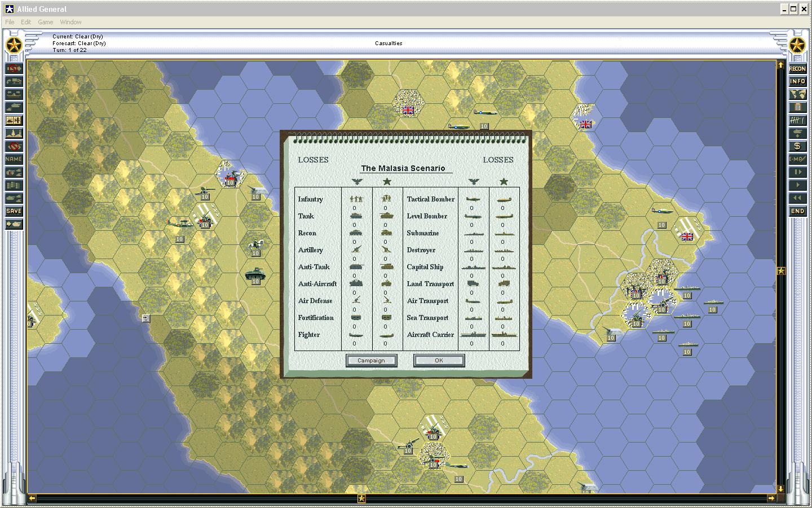Viewport: 812px width, 508px height.
Task: Click the Infantry row label
Action: 311,199
